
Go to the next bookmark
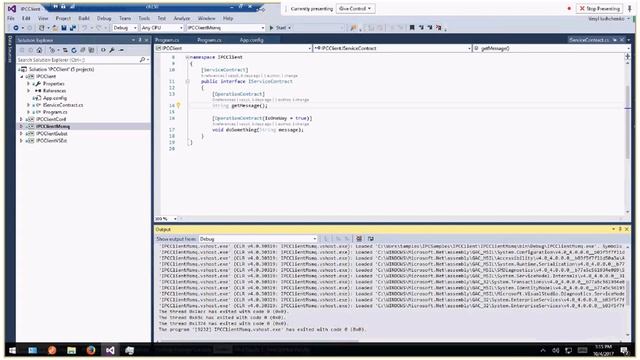tap(430, 28)
